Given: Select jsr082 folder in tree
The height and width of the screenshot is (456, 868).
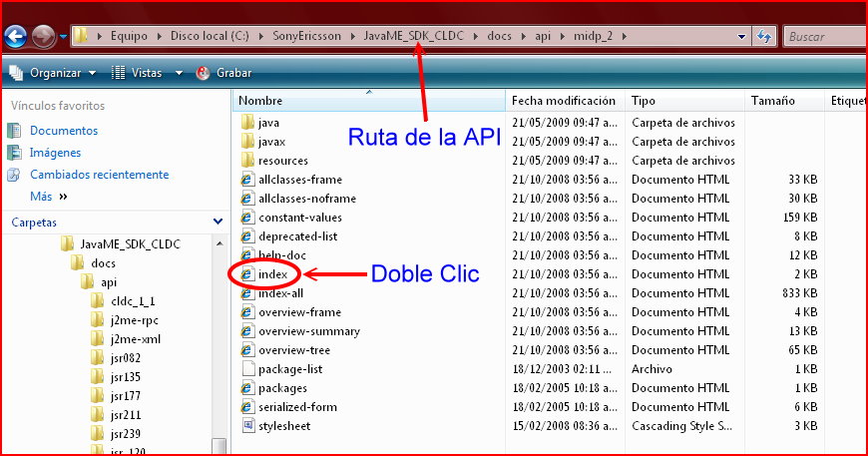Looking at the screenshot, I should coord(125,358).
